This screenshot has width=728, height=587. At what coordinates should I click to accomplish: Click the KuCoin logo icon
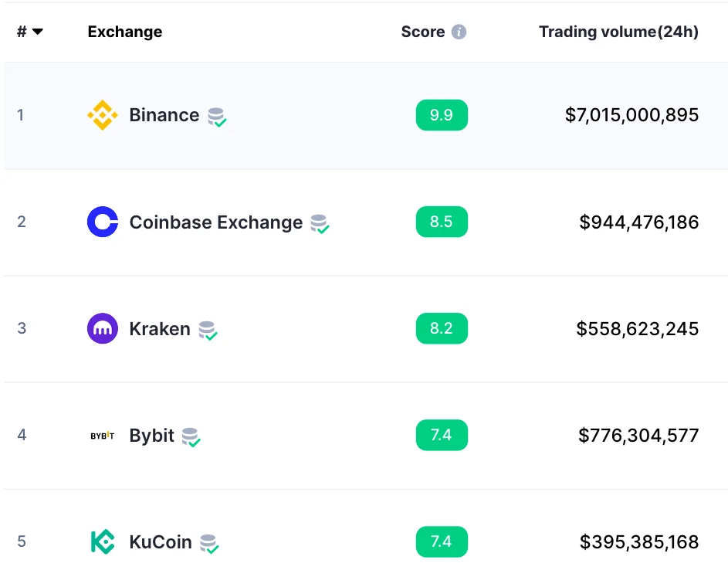coord(103,541)
